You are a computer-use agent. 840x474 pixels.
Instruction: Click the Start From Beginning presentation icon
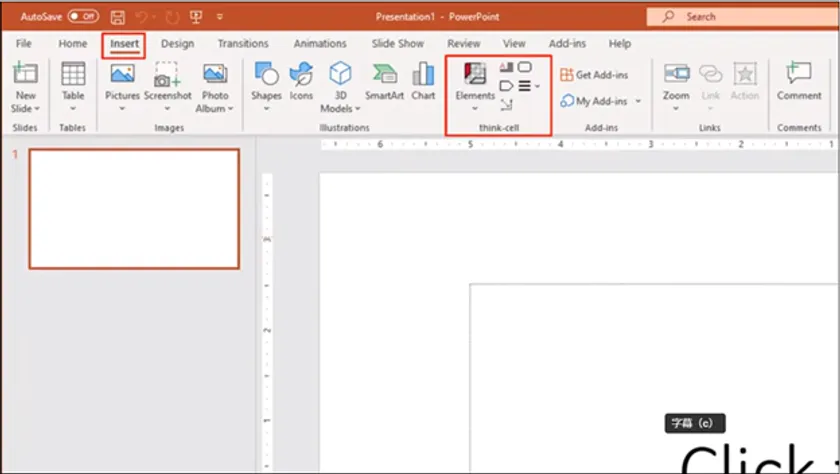[x=195, y=17]
